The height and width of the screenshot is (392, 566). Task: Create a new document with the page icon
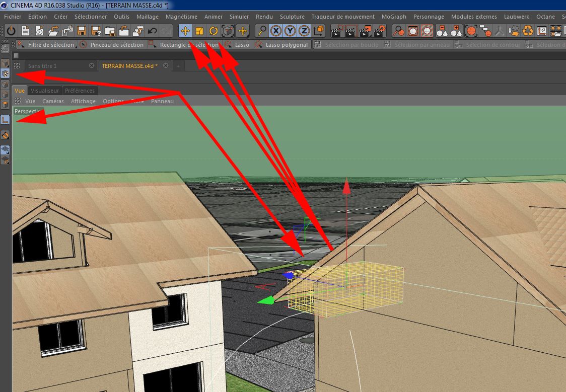coord(25,31)
